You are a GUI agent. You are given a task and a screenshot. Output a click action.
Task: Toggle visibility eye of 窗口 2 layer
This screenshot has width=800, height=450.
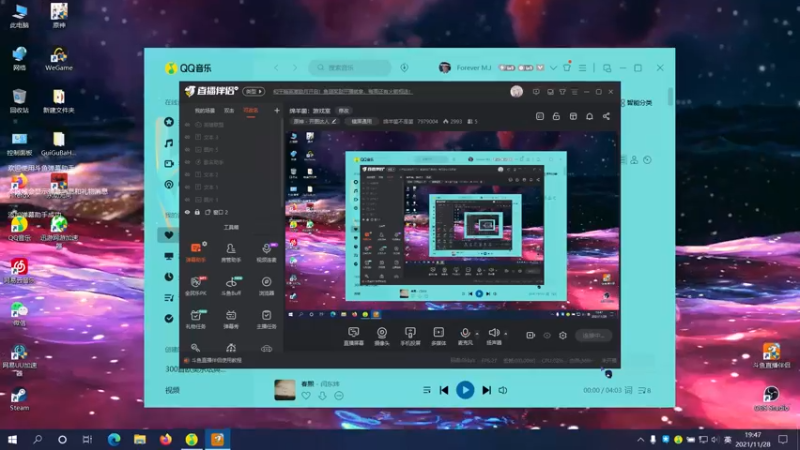click(187, 212)
